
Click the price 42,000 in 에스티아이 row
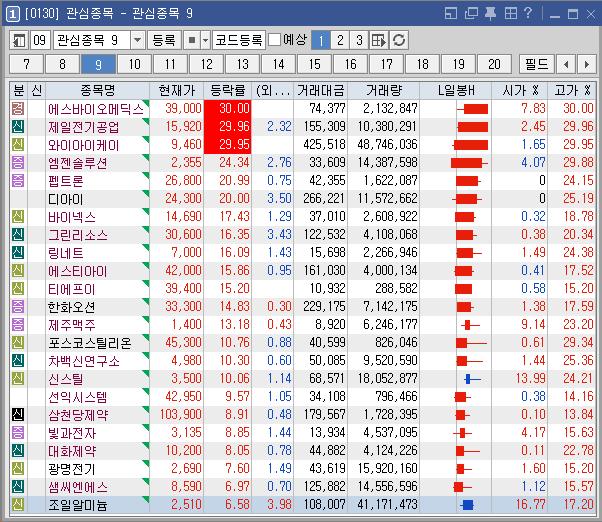(x=183, y=271)
